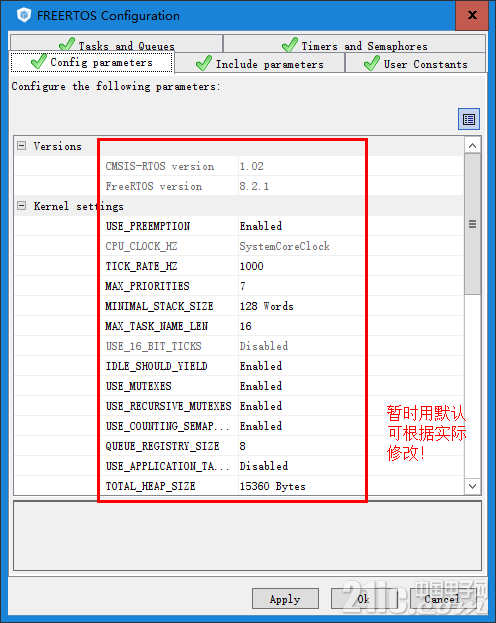This screenshot has width=496, height=623.
Task: Edit QUEUE_REGISTRY_SIZE value 8
Action: pos(242,446)
